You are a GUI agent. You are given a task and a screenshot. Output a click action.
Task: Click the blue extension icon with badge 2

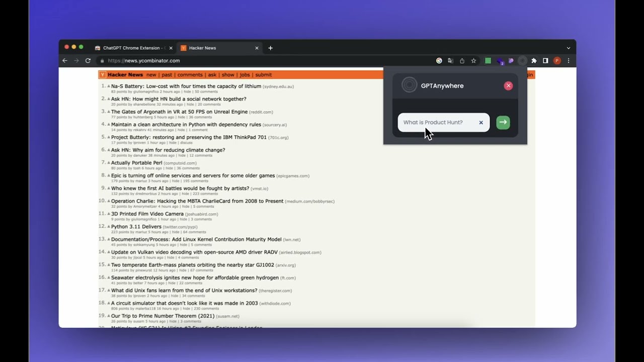click(500, 61)
